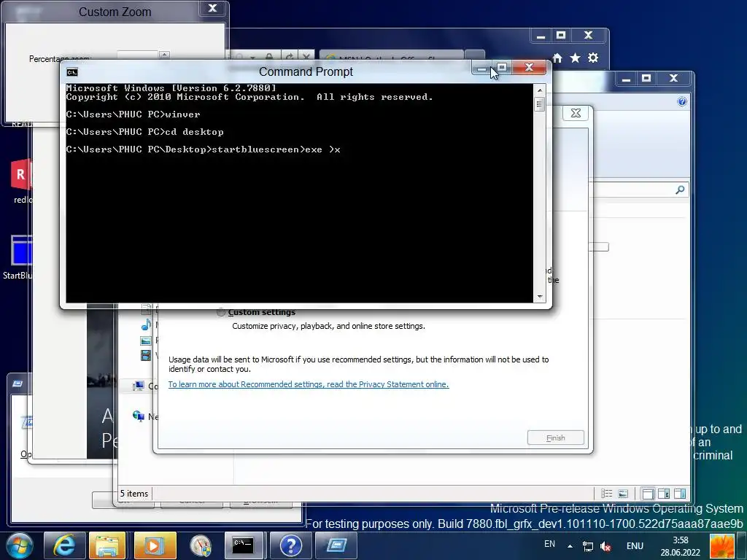Image resolution: width=747 pixels, height=560 pixels.
Task: Show hidden tray icons arrow
Action: pos(570,545)
